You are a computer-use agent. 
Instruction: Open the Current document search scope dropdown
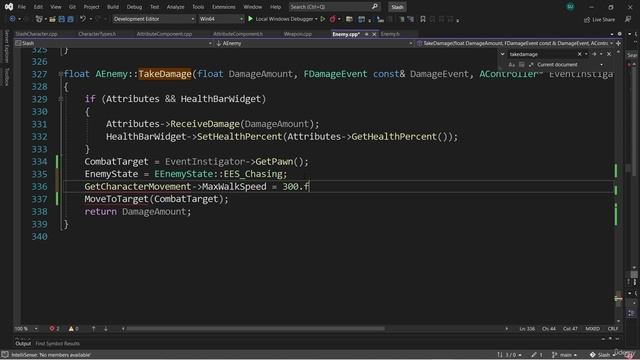pyautogui.click(x=570, y=64)
